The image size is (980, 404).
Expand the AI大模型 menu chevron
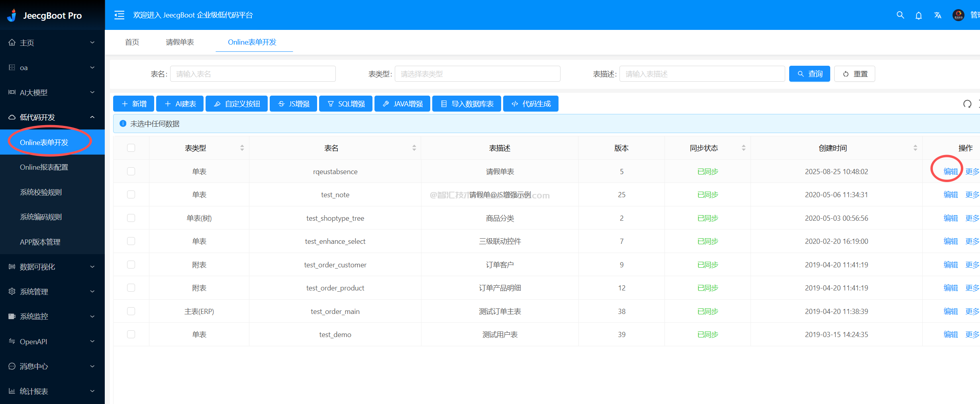pos(92,92)
